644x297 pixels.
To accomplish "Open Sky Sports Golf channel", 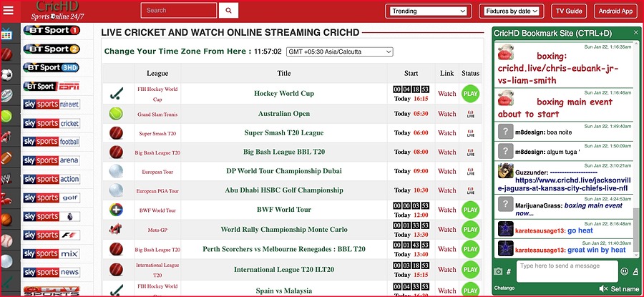I will (x=52, y=198).
